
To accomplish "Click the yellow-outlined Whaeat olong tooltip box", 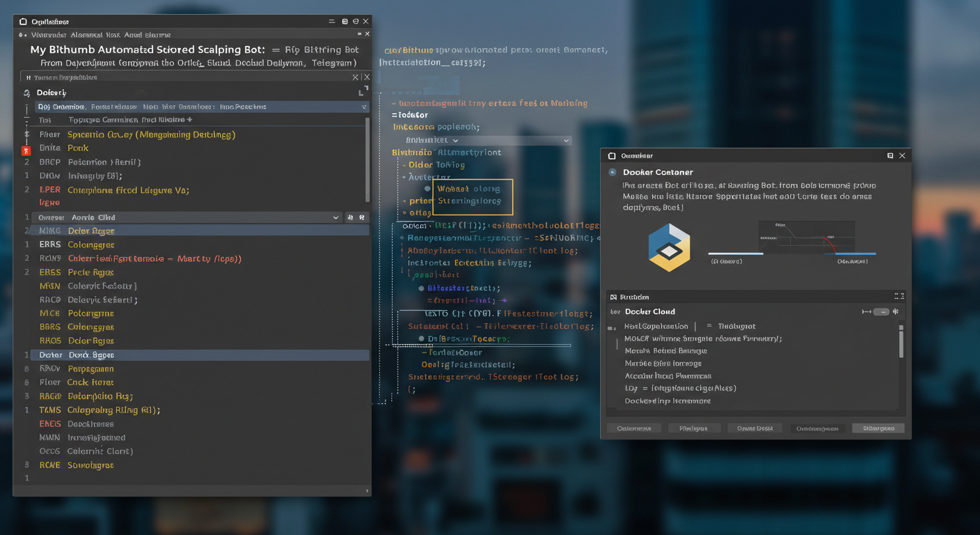I will 473,196.
